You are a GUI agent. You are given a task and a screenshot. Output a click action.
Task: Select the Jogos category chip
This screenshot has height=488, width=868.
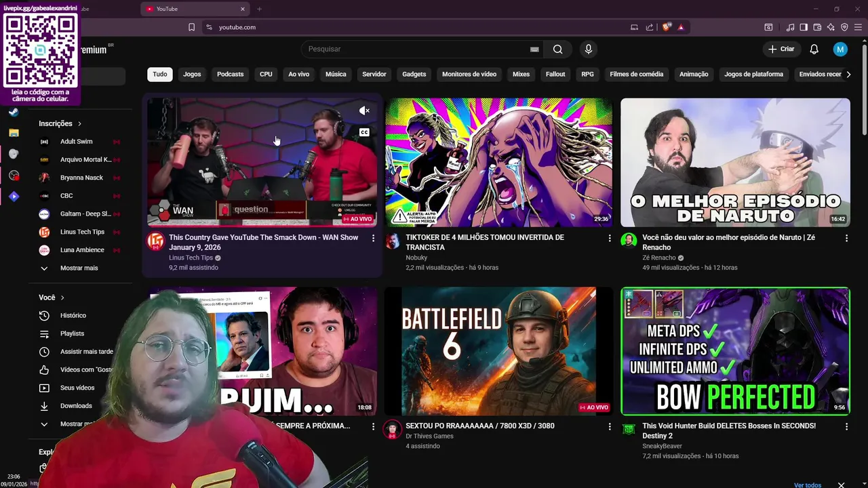coord(192,74)
